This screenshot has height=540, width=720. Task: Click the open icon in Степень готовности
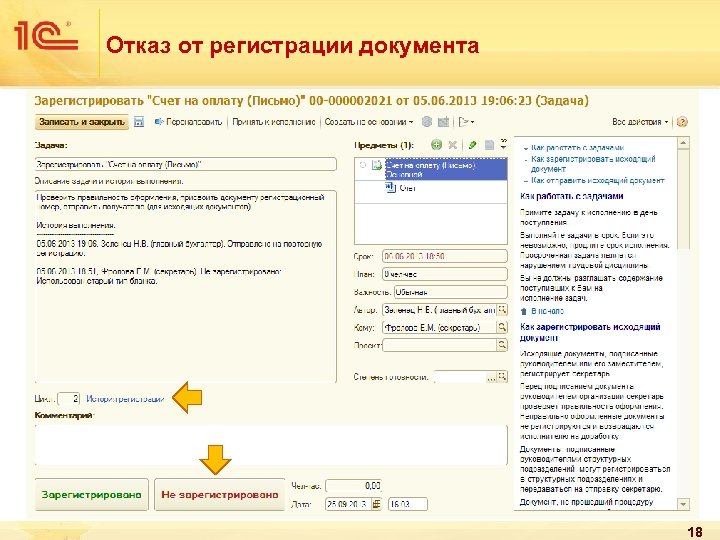[502, 377]
